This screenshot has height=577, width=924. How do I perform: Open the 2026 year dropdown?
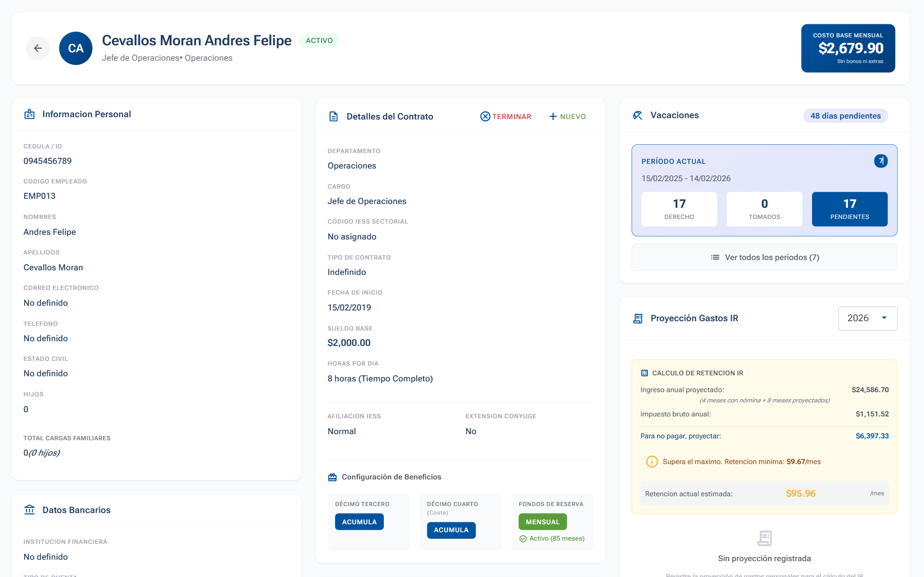click(x=867, y=318)
